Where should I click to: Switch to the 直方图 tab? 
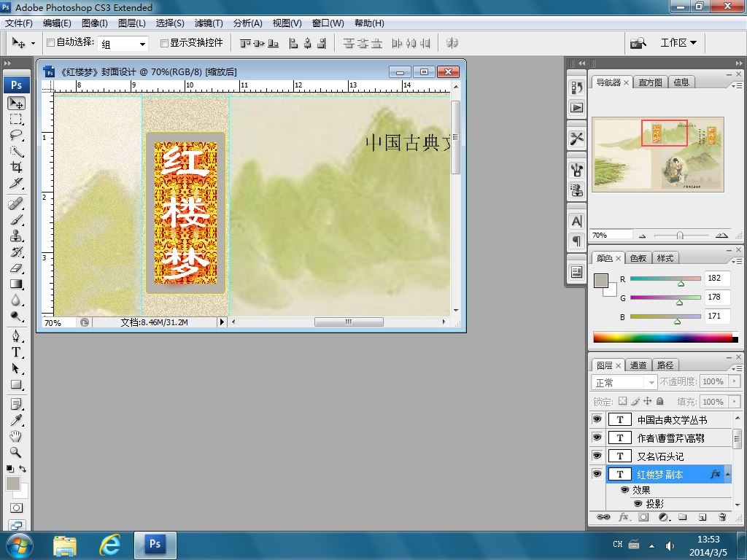(x=650, y=82)
